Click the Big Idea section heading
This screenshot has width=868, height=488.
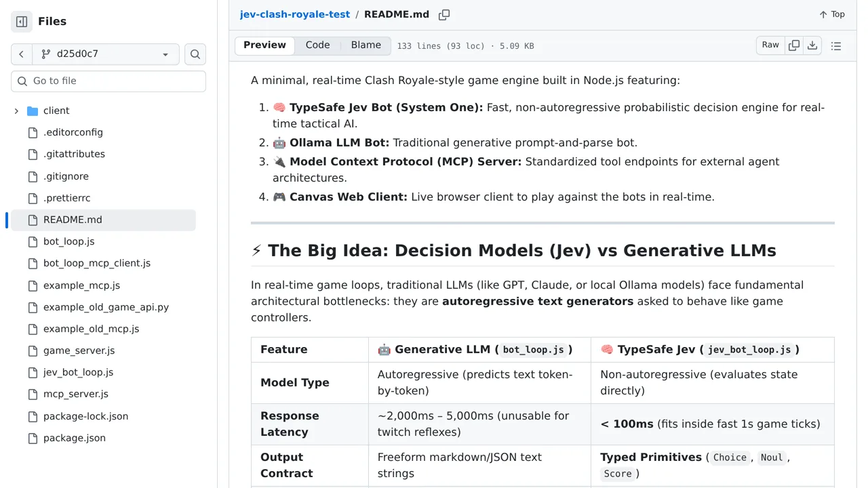click(x=513, y=251)
